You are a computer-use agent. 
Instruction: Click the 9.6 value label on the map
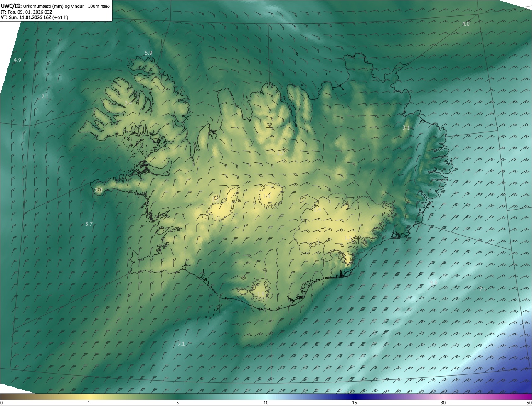coord(433,282)
